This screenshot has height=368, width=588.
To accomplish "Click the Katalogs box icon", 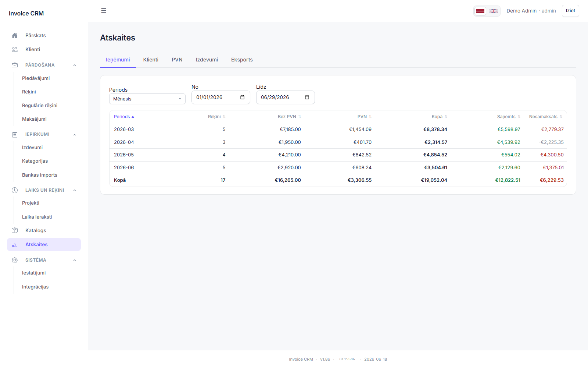I will (x=15, y=230).
